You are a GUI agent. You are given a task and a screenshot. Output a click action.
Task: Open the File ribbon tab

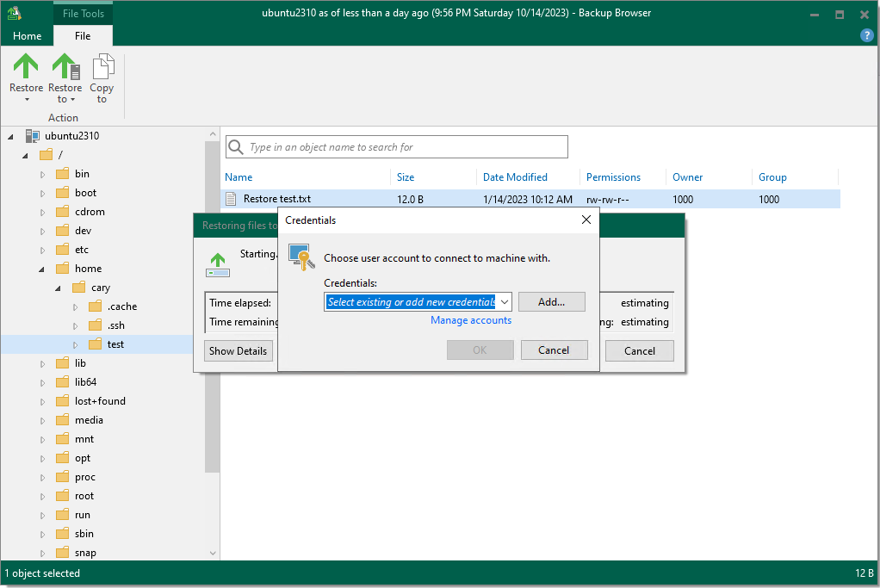(x=83, y=36)
